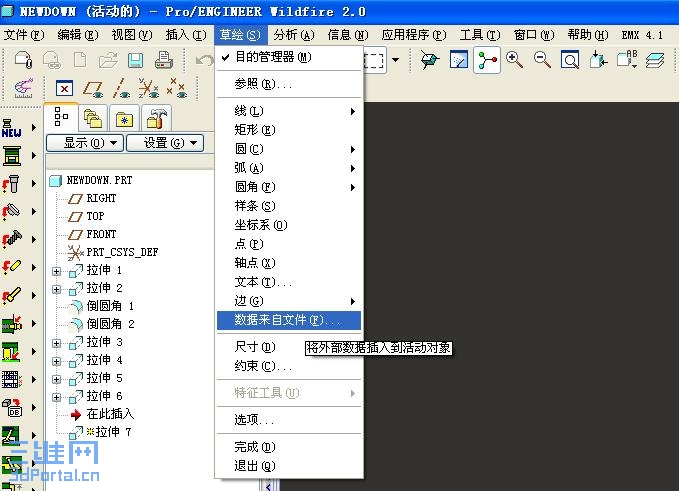
Task: Click the sketch curve tool icon
Action: [23, 88]
